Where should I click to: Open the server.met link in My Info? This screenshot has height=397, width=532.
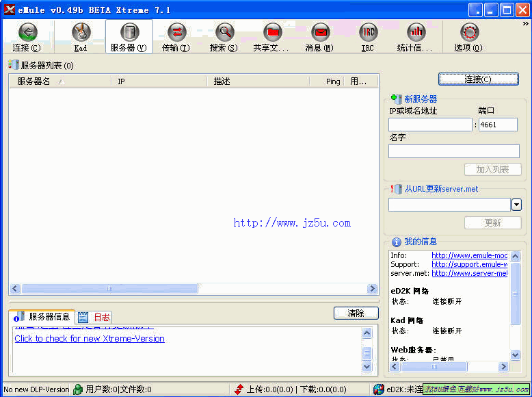[x=470, y=273]
